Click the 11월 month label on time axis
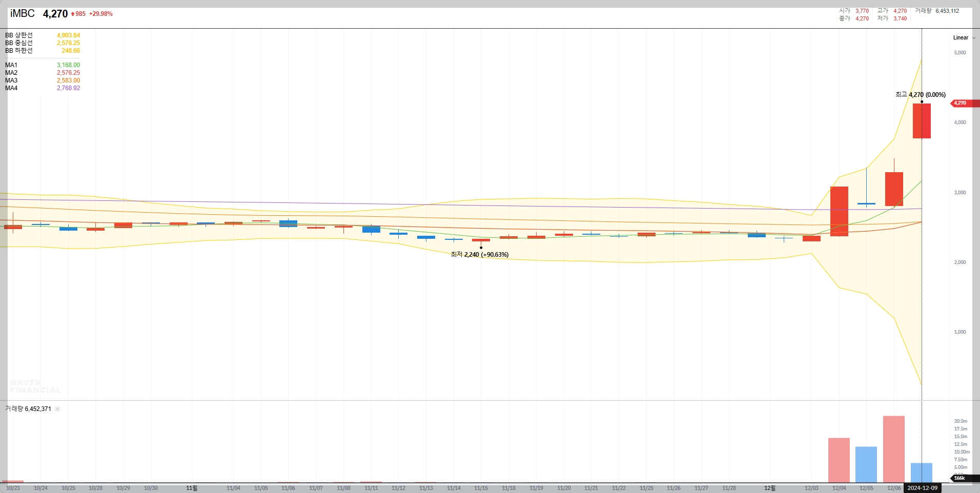Image resolution: width=980 pixels, height=493 pixels. [x=191, y=488]
